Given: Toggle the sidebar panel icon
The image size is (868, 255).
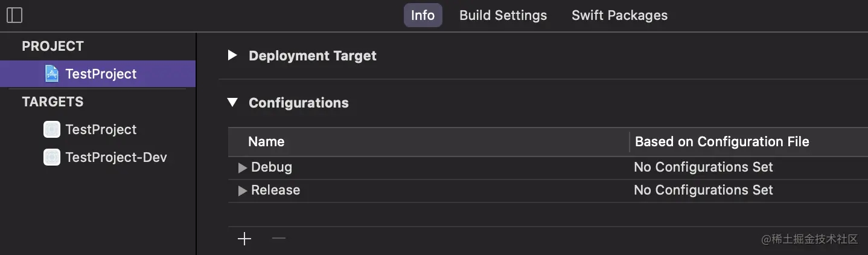Looking at the screenshot, I should tap(14, 15).
